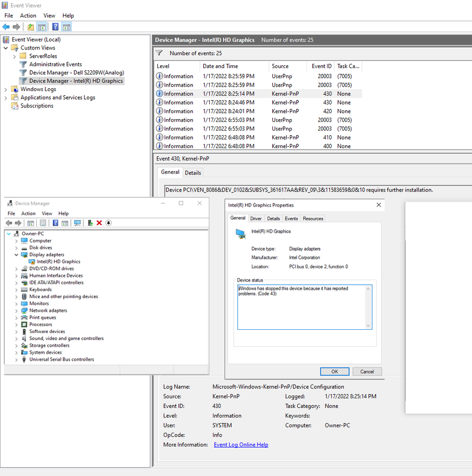Click the Device Manager title bar icon
The image size is (472, 476).
tap(10, 203)
